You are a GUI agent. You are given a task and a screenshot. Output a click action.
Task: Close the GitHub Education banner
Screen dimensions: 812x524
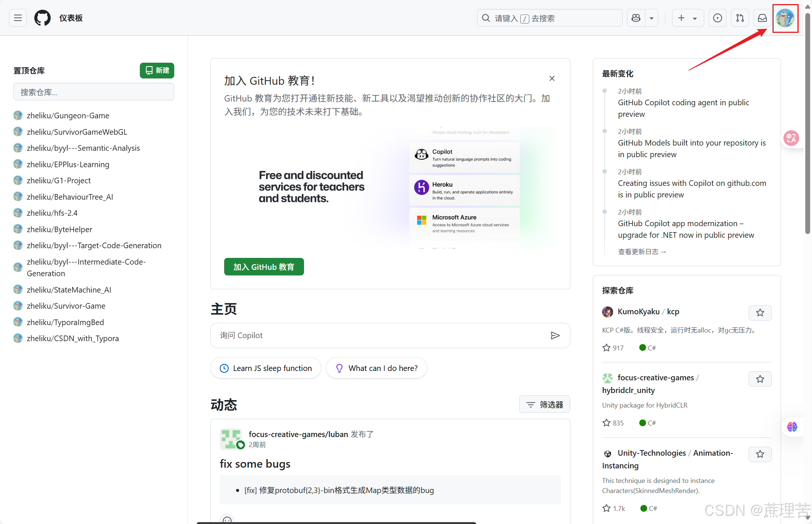point(552,78)
